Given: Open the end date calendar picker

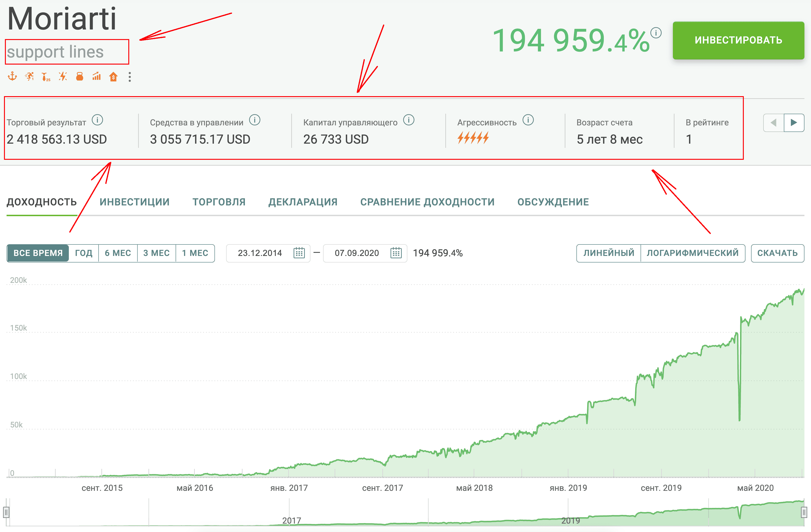Looking at the screenshot, I should [396, 253].
